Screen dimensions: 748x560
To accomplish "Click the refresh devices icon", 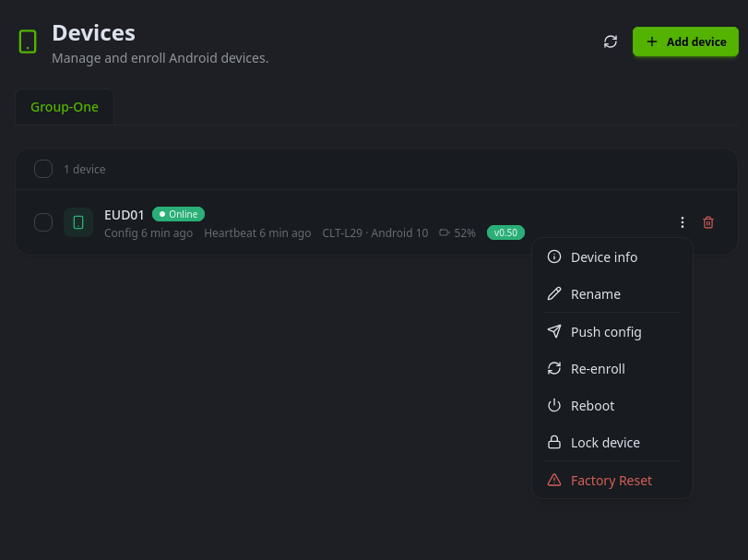I will [611, 42].
